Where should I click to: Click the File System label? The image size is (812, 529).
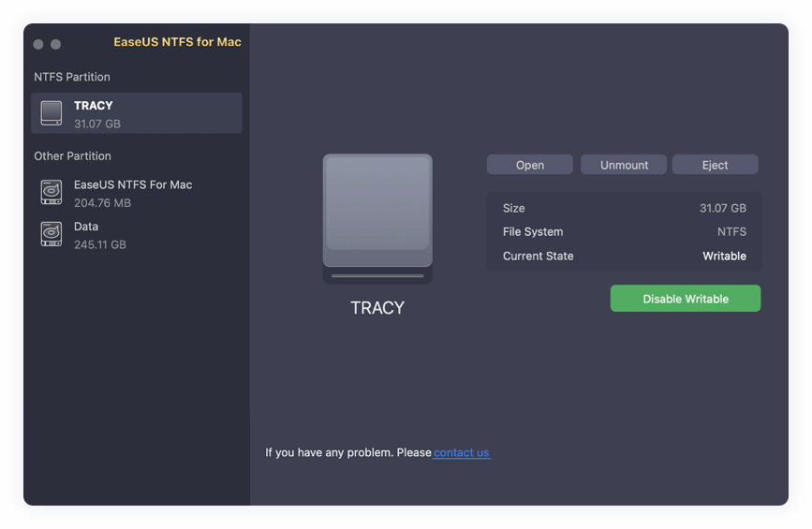[x=533, y=232]
